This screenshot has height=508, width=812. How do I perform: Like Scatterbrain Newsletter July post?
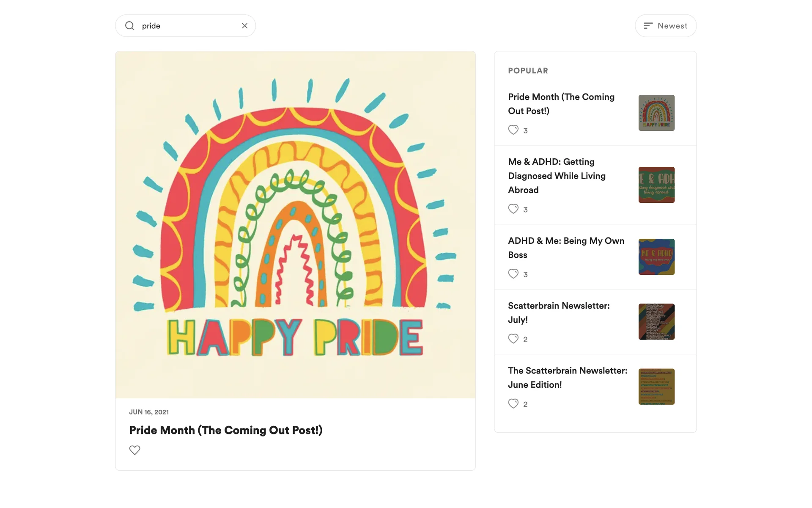513,339
